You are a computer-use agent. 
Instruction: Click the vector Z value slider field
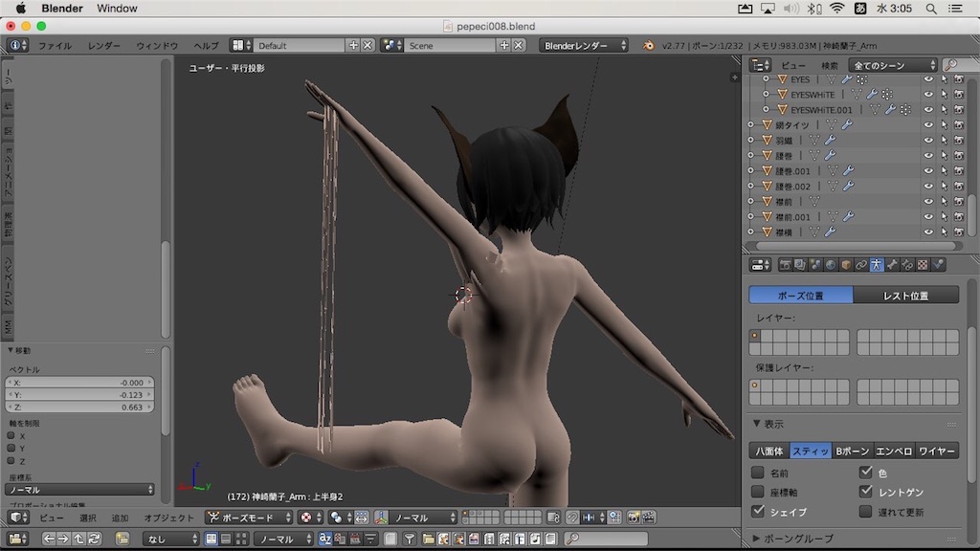click(79, 407)
